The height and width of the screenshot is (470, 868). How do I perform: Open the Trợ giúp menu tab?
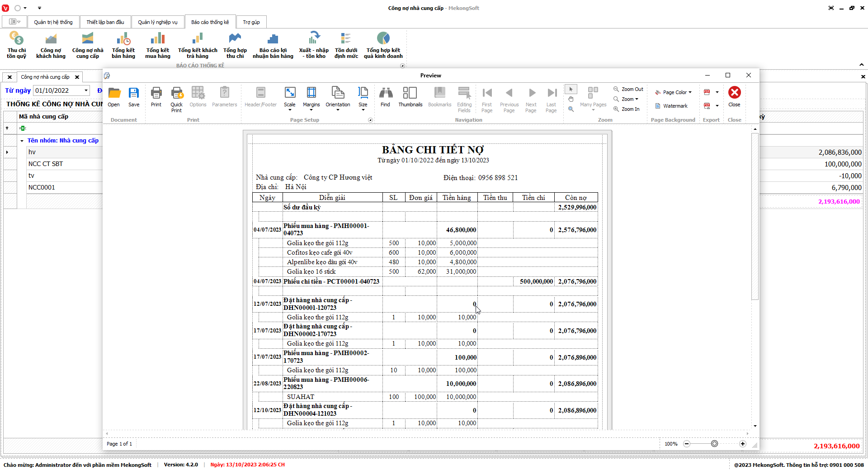pos(251,22)
